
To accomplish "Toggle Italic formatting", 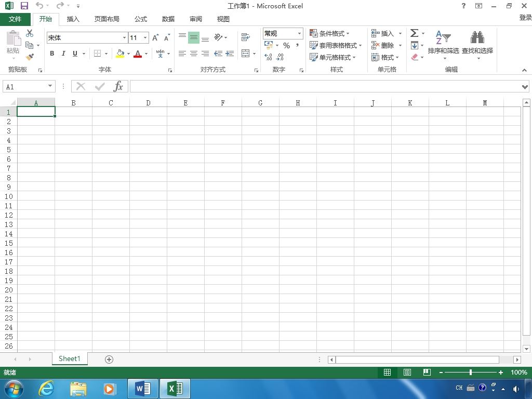I will pyautogui.click(x=63, y=54).
